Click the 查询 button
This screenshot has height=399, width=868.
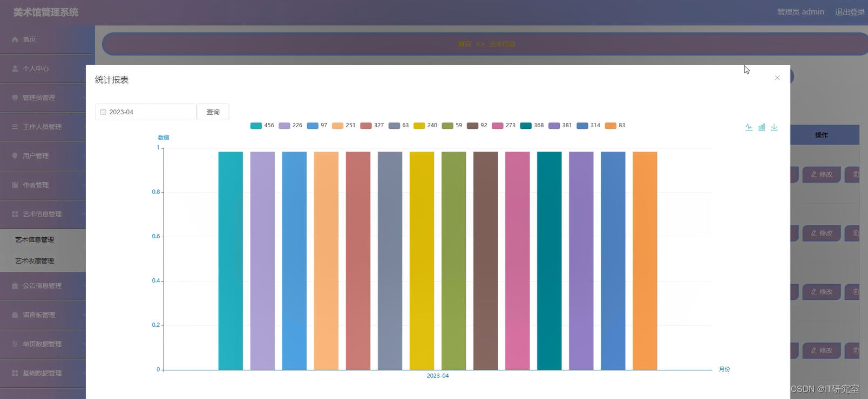coord(213,112)
